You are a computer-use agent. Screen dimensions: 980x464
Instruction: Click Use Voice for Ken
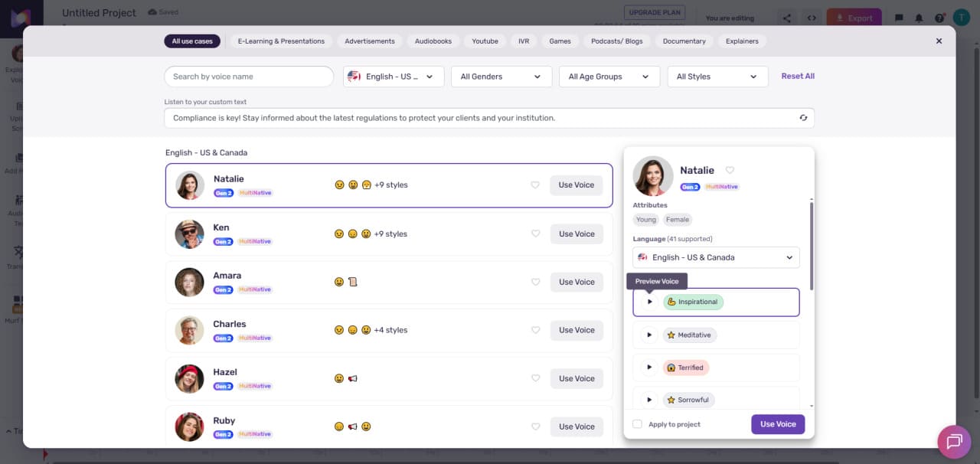point(577,234)
